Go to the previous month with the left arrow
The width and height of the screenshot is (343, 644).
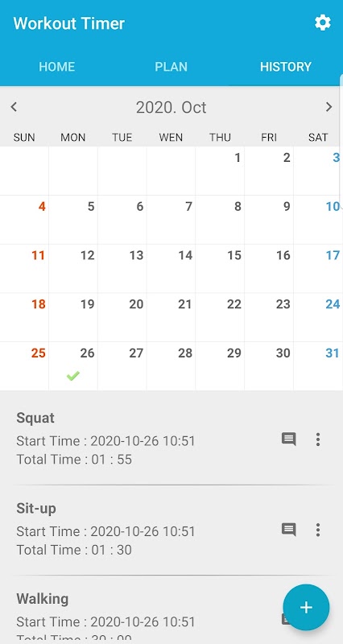14,107
